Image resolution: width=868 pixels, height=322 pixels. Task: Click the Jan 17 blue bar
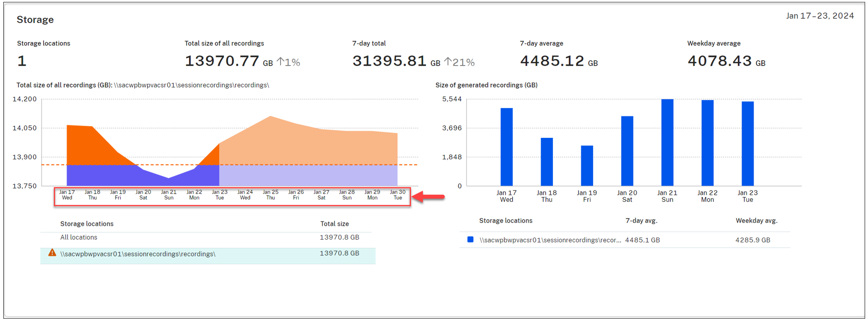[507, 147]
